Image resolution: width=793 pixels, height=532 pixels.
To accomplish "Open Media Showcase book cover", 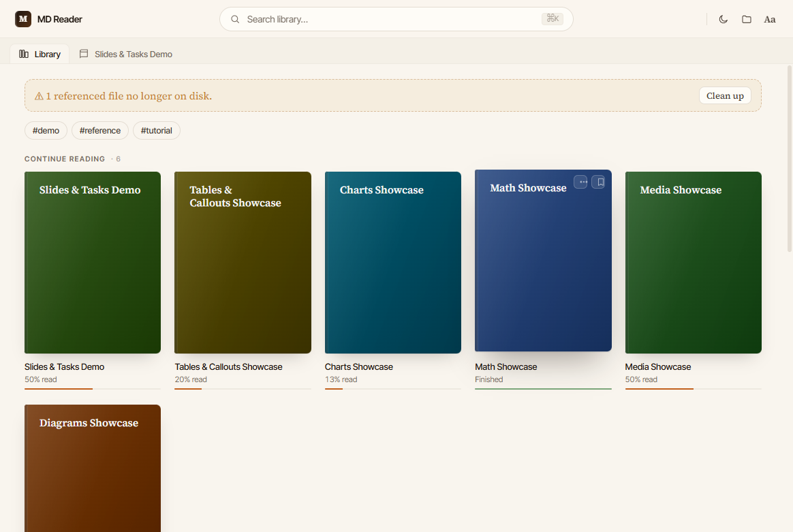I will click(x=694, y=262).
